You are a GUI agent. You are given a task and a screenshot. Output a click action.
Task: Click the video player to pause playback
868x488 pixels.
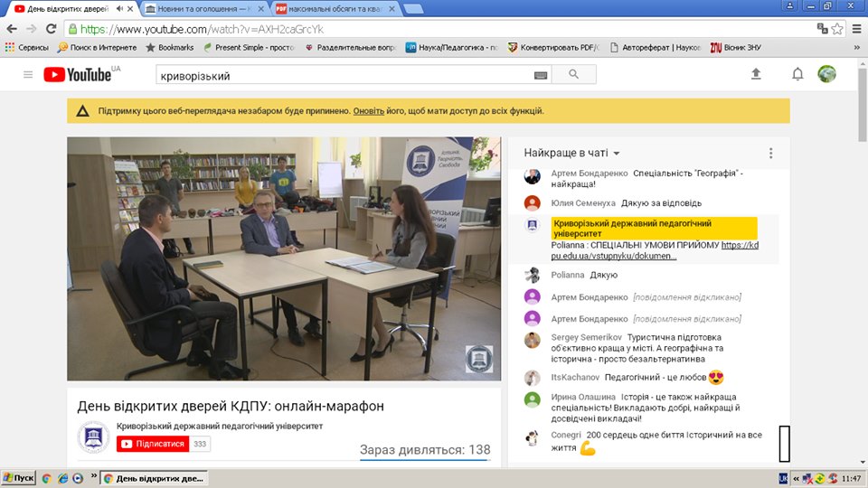pyautogui.click(x=283, y=258)
